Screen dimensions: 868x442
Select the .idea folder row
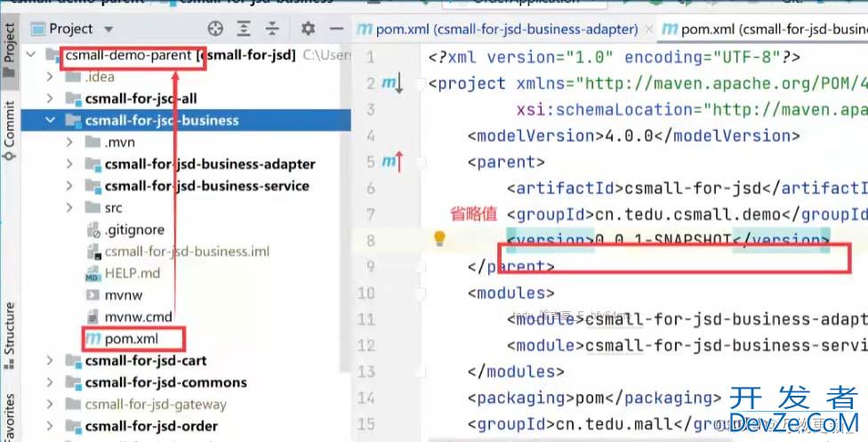(186, 76)
